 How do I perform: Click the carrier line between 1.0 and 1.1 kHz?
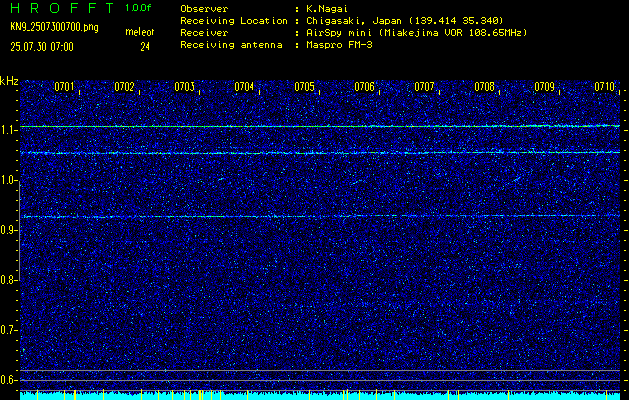click(x=320, y=153)
